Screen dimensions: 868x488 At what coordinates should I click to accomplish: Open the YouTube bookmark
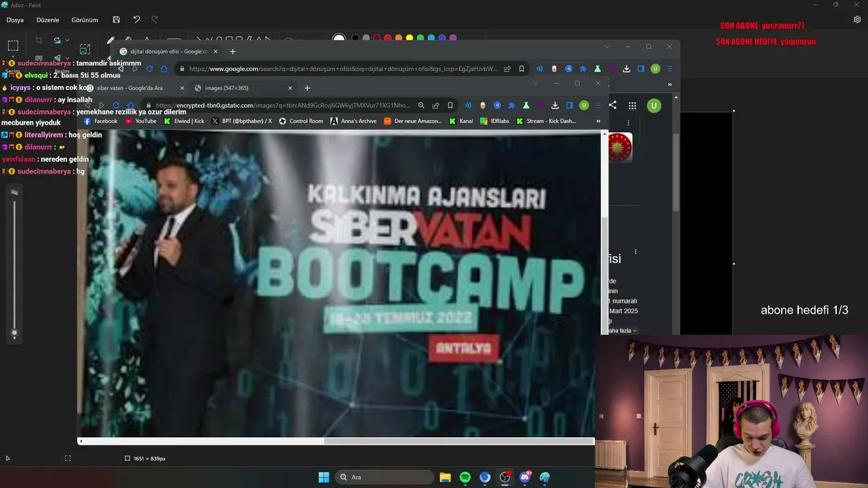coord(140,121)
